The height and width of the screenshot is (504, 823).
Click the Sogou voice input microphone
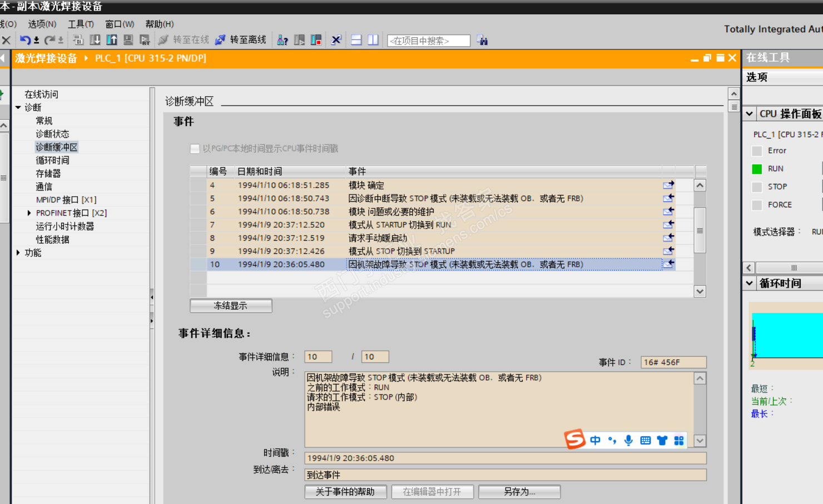point(628,441)
